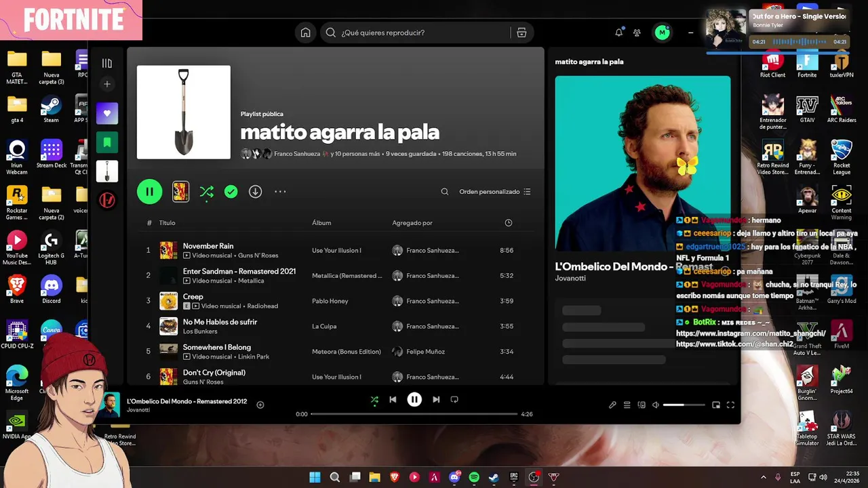This screenshot has width=868, height=488.
Task: Open the Browse icon in search bar
Action: point(521,33)
